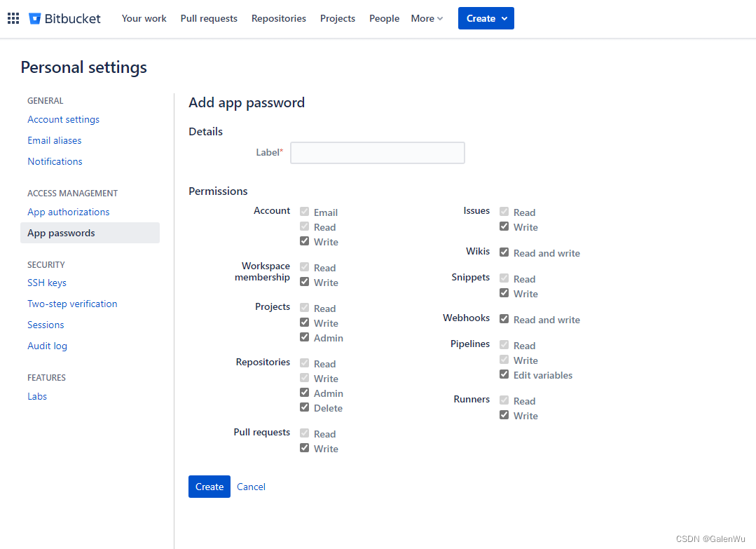756x549 pixels.
Task: Enable the Wikis Read and write permission
Action: (504, 252)
